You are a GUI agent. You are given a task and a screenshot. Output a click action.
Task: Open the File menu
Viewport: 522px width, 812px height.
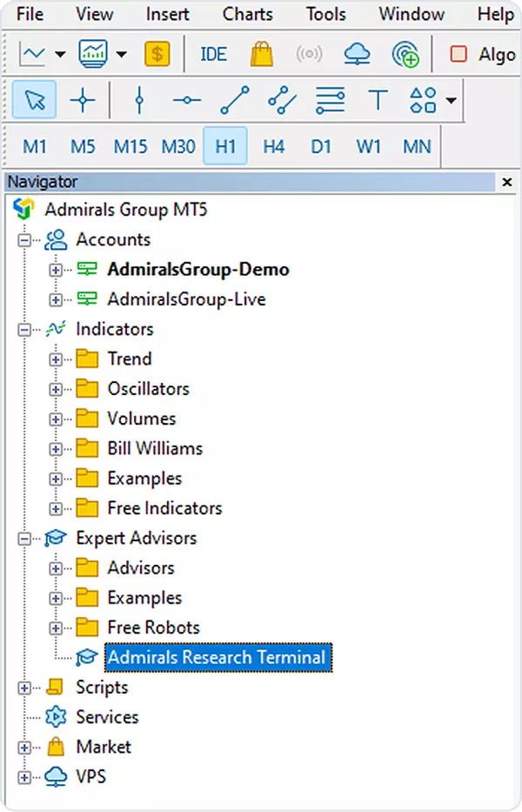(x=30, y=14)
